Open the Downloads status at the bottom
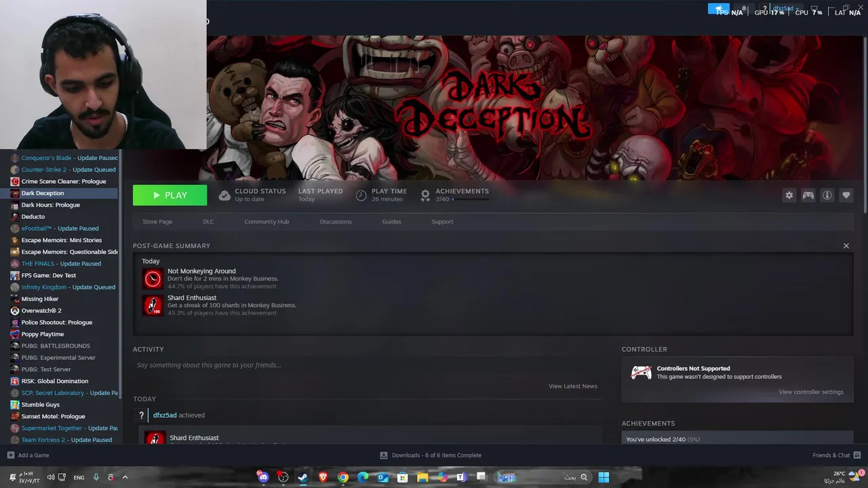 point(431,455)
